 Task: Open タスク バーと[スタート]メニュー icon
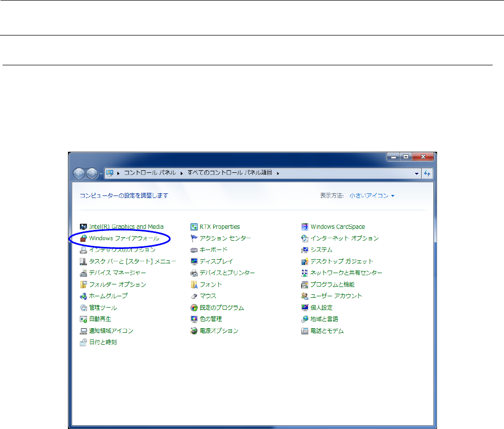(x=83, y=261)
